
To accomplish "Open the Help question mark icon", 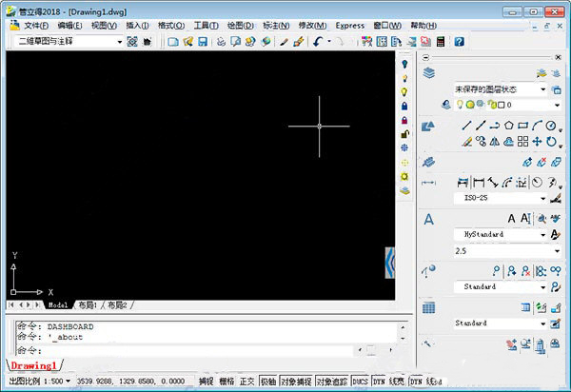I will [460, 42].
